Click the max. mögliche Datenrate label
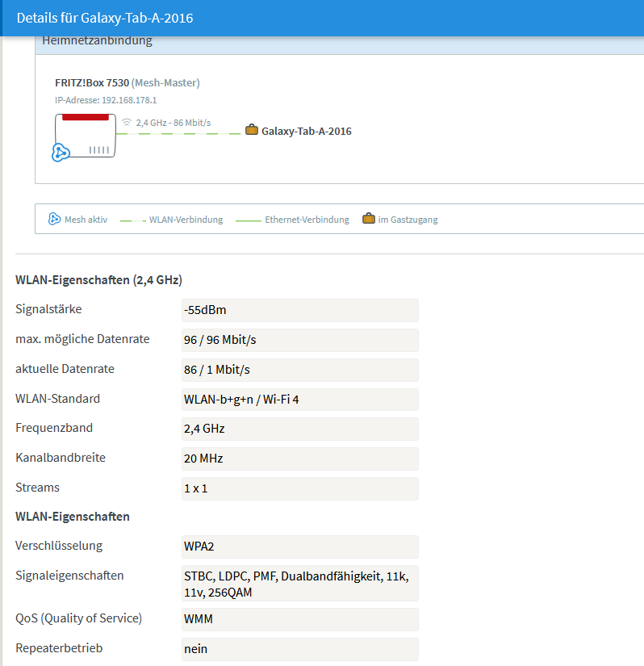Image resolution: width=644 pixels, height=666 pixels. 82,339
